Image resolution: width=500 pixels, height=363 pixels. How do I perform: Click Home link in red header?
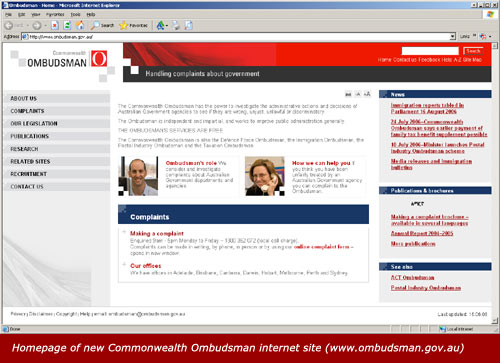click(x=384, y=60)
